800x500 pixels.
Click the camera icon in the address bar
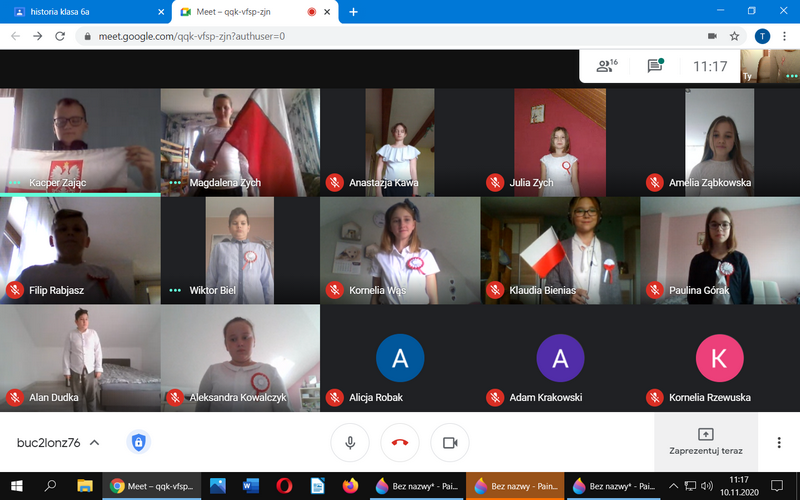coord(712,36)
